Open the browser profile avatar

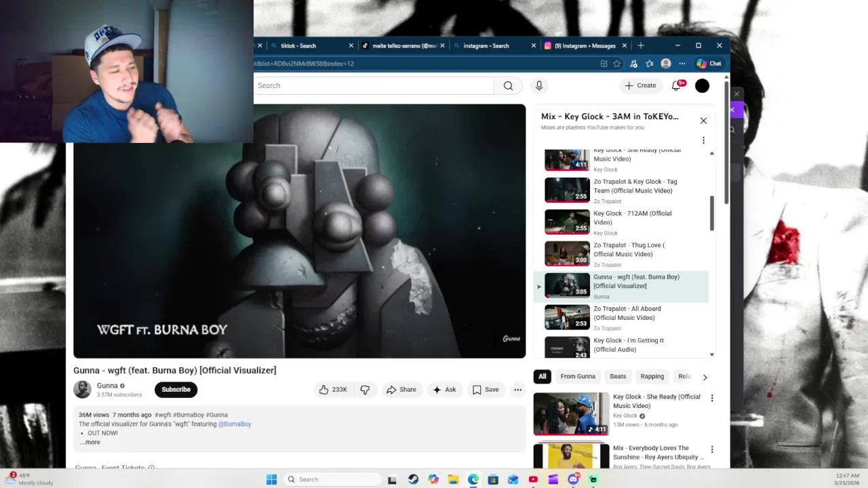click(x=666, y=64)
